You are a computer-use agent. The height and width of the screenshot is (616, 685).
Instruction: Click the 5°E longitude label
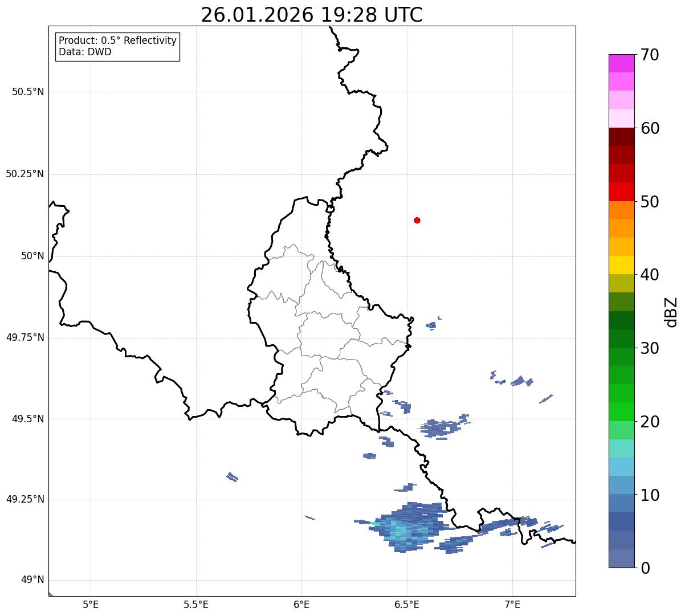click(x=91, y=604)
